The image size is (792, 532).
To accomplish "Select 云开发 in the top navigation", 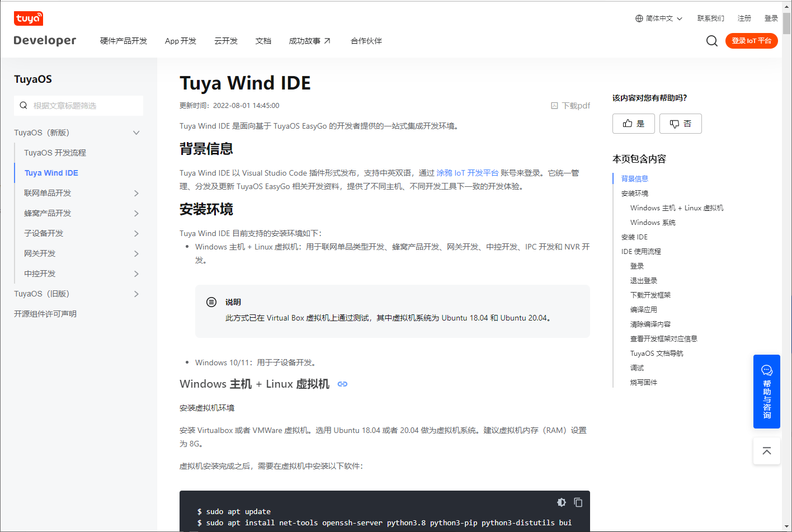I will (x=225, y=40).
